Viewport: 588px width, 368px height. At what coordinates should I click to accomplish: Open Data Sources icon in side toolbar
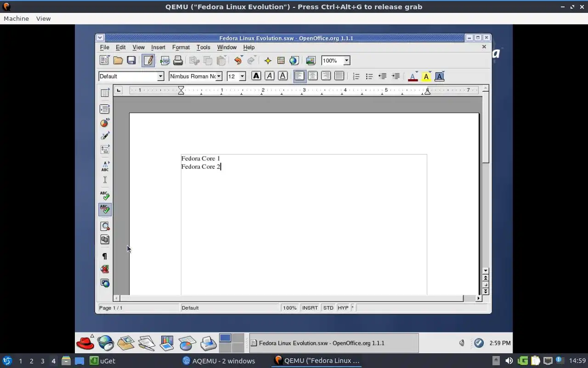[x=105, y=240]
